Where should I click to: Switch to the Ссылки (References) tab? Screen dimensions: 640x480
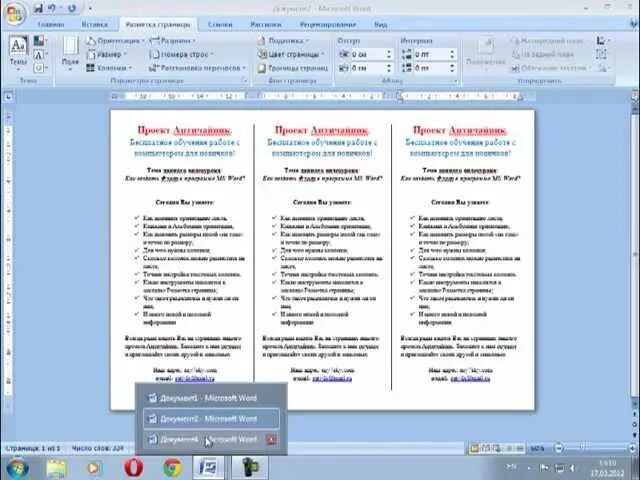pyautogui.click(x=220, y=24)
